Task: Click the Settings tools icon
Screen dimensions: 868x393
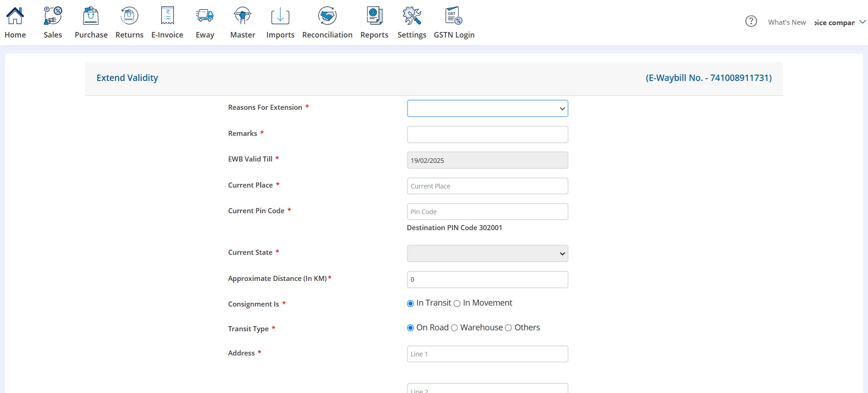Action: click(412, 16)
